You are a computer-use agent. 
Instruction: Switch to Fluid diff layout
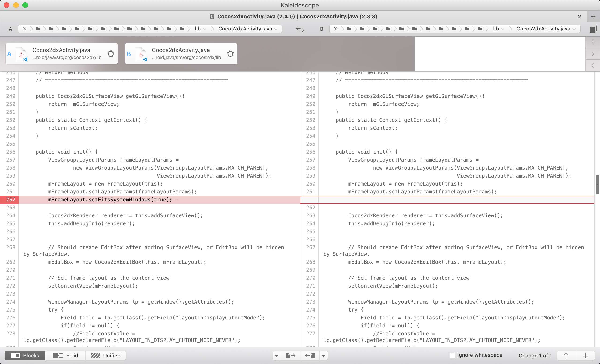(65, 356)
